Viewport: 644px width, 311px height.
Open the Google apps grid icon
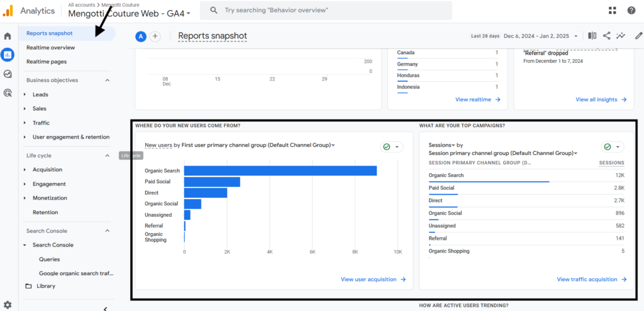(x=613, y=10)
